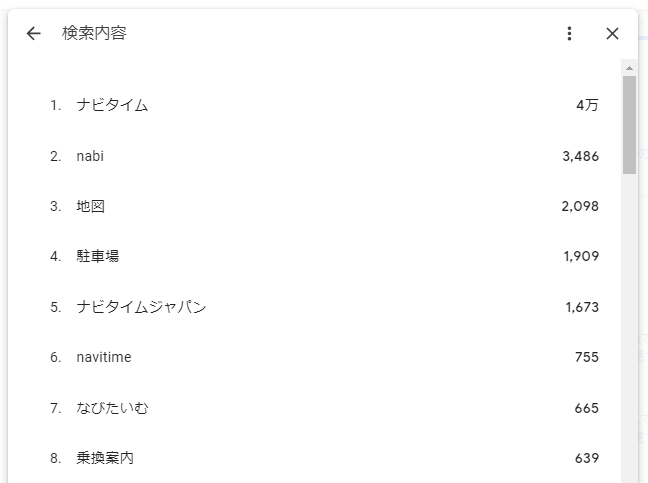Open the three-dot more options menu
This screenshot has width=648, height=483.
click(569, 33)
